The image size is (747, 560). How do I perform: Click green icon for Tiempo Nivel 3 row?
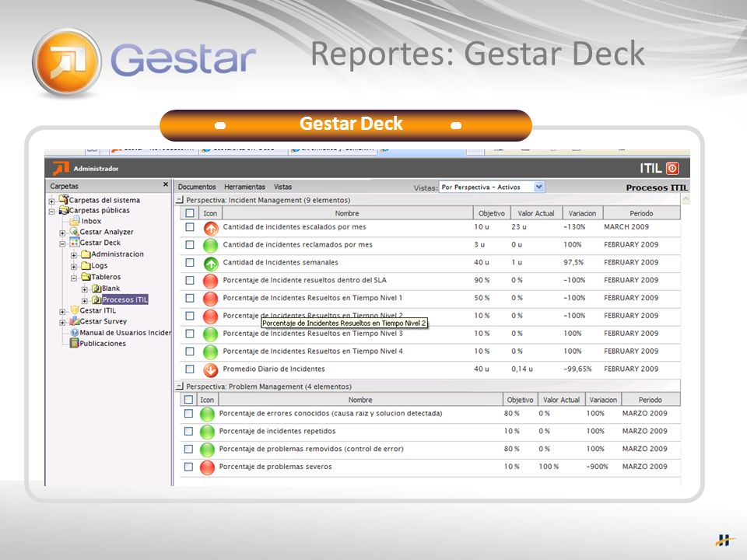(x=211, y=334)
